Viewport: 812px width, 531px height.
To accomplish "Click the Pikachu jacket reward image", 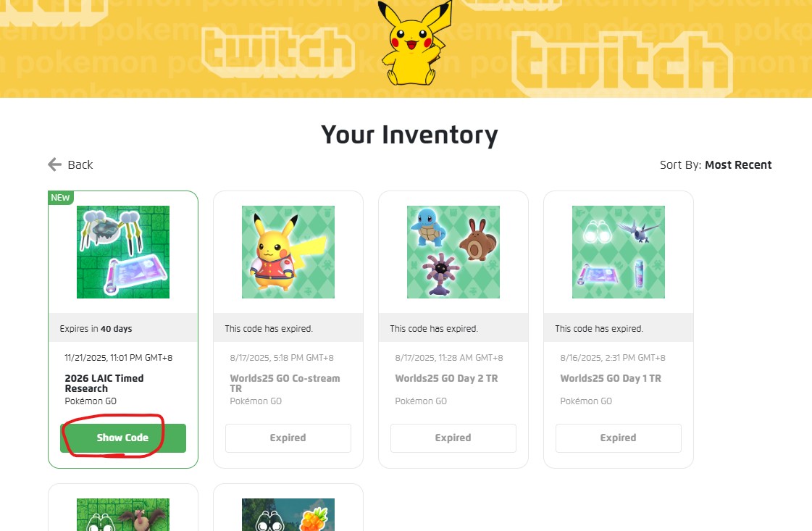I will [x=288, y=252].
